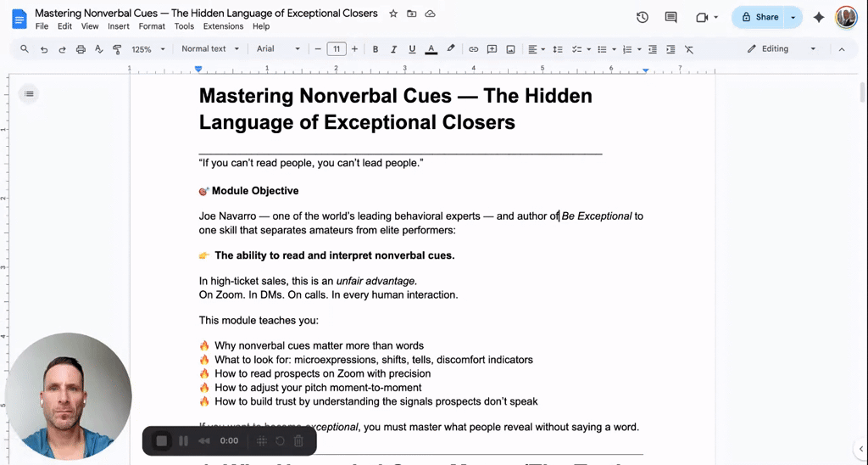This screenshot has height=465, width=868.
Task: Click the Share button
Action: (759, 17)
